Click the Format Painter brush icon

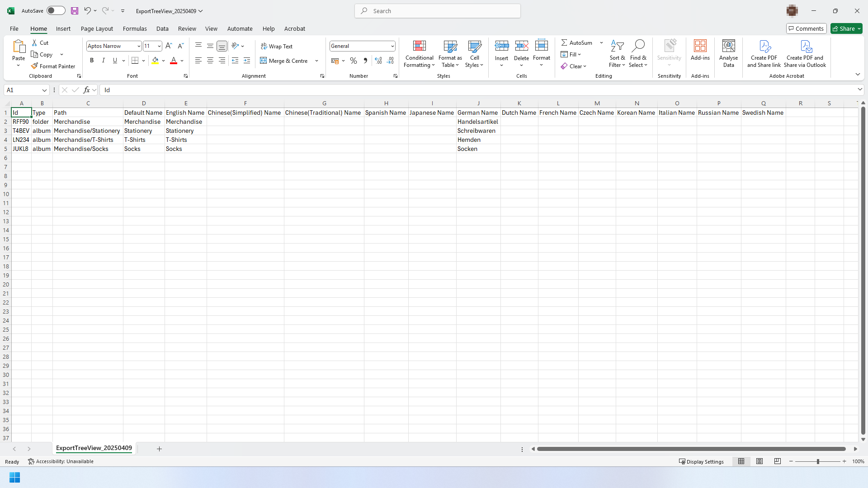click(34, 66)
